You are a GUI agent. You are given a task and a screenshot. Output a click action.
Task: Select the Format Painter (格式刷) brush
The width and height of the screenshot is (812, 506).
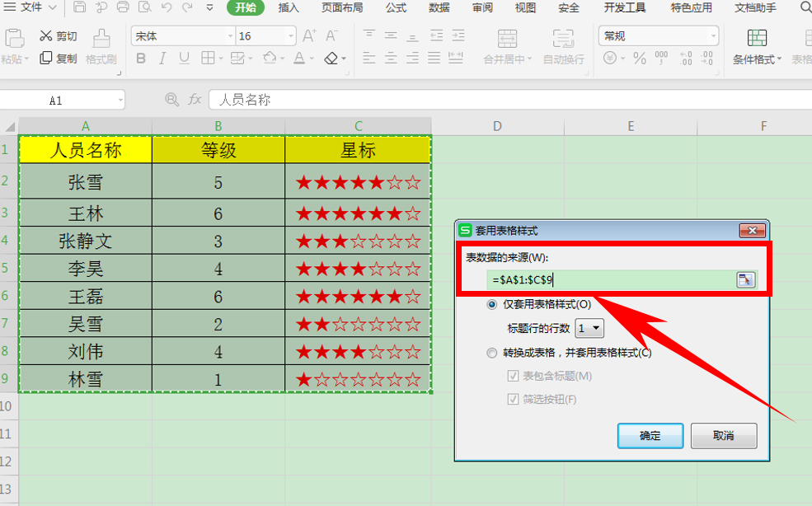(x=101, y=47)
